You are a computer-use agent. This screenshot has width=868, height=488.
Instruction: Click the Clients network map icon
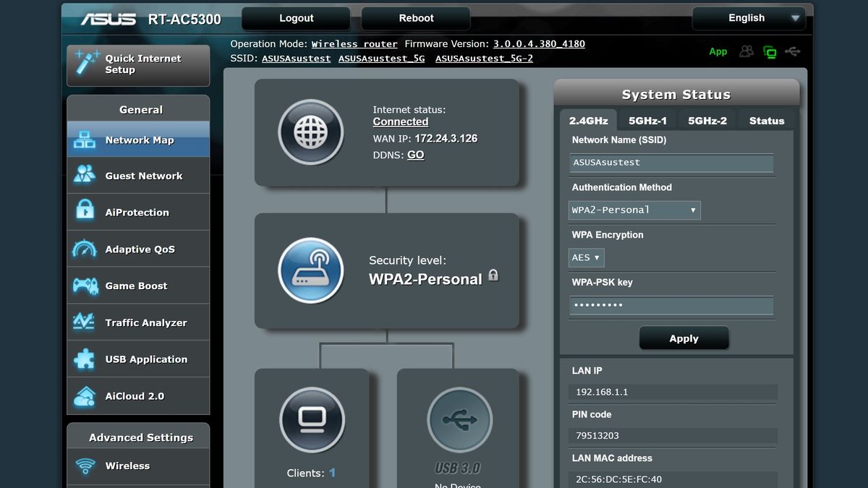coord(311,420)
